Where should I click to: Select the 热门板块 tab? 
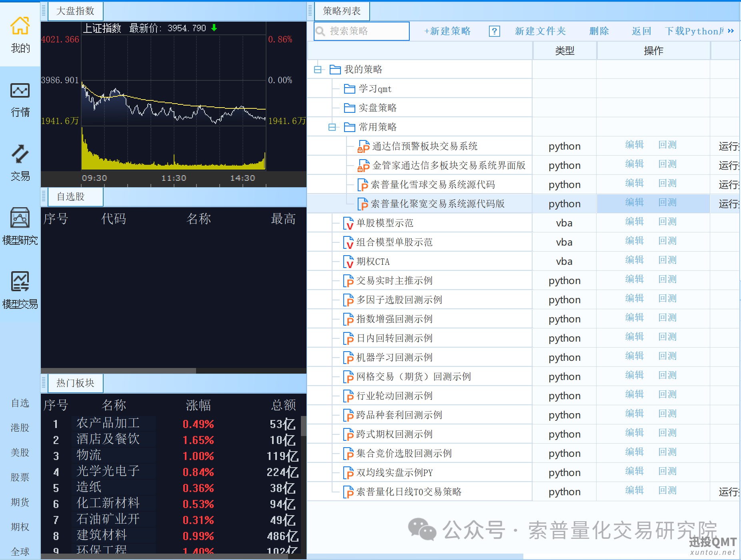(75, 383)
